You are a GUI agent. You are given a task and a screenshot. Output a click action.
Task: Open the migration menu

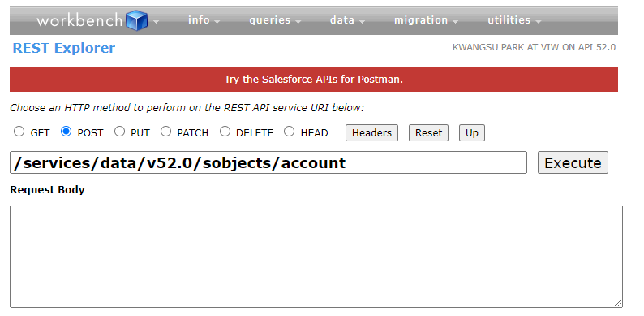click(x=426, y=20)
